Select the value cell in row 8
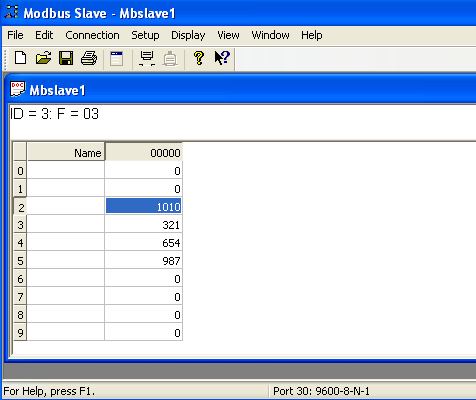476x400 pixels. [144, 314]
